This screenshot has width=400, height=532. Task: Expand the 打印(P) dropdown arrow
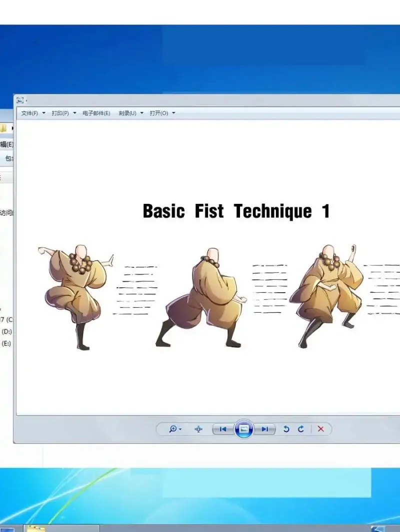[74, 113]
